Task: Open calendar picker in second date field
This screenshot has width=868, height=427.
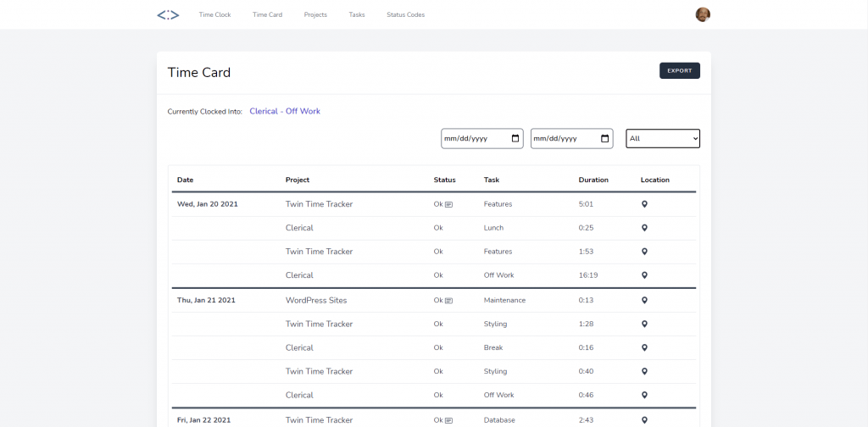Action: click(x=605, y=138)
